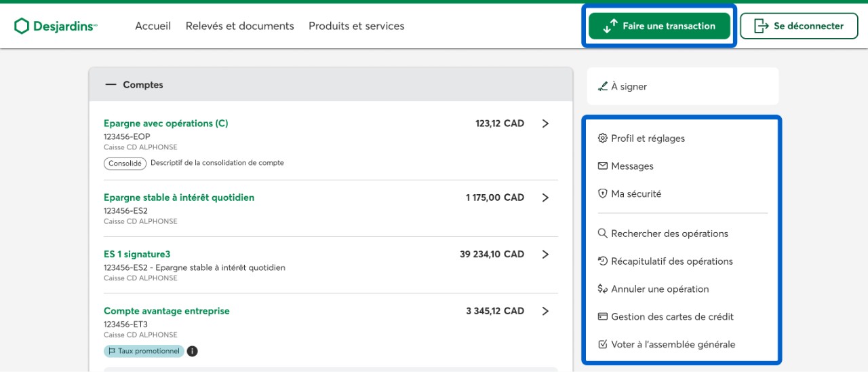Click the envelope icon next to Messages

tap(602, 166)
